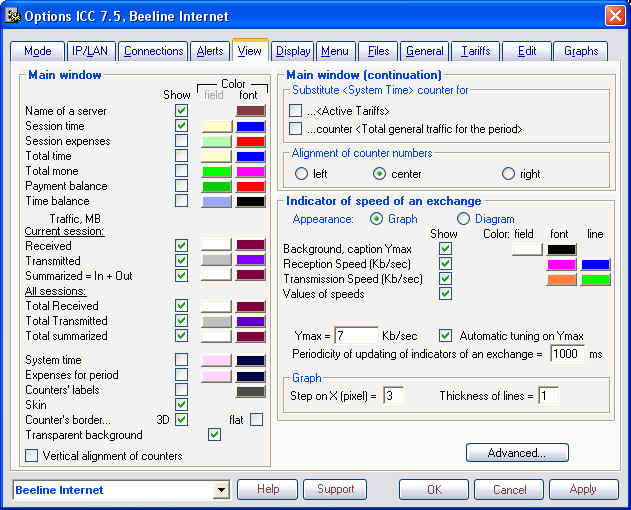Change Transmission Speed font color swatch
This screenshot has width=631, height=510.
pyautogui.click(x=561, y=279)
